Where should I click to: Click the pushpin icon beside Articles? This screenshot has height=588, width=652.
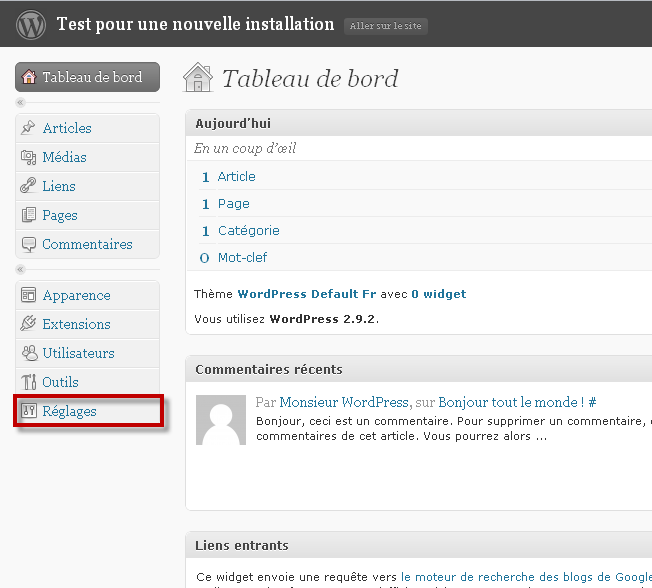click(x=28, y=128)
